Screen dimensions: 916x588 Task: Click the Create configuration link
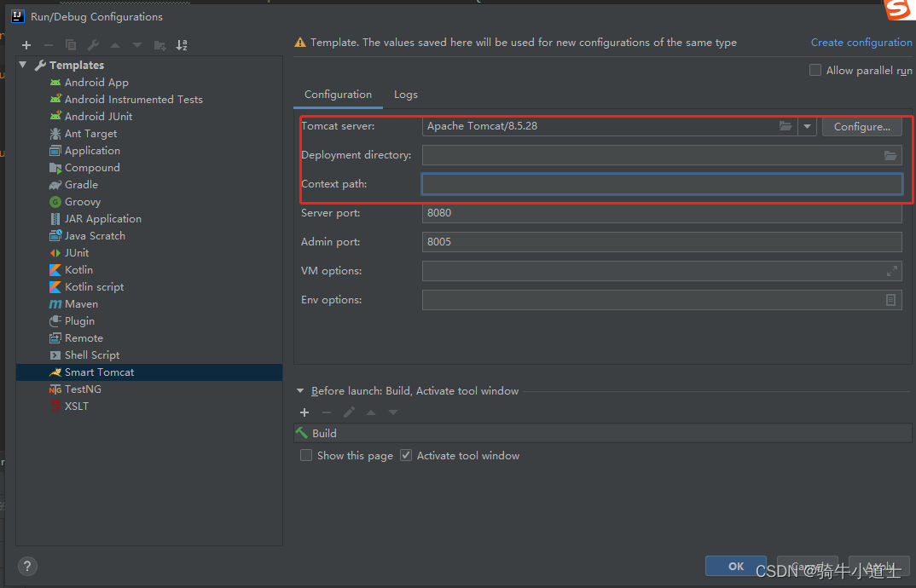point(861,42)
